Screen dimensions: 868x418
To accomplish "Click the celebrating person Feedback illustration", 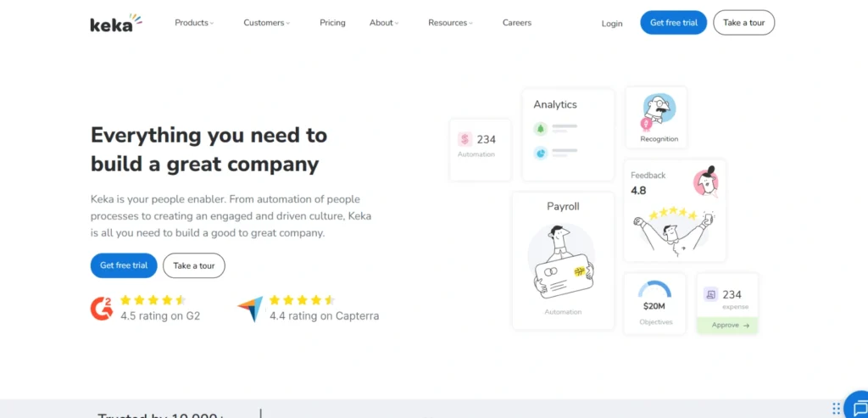I will click(674, 231).
